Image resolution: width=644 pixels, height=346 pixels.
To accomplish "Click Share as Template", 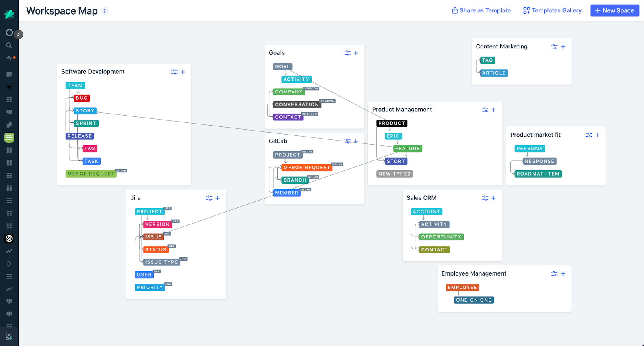I will (481, 11).
